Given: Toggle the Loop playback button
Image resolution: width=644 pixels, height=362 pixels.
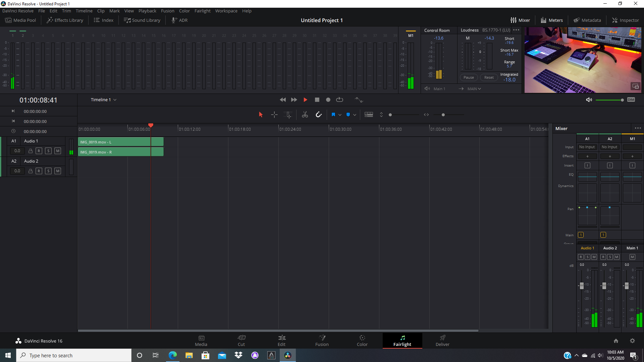Looking at the screenshot, I should point(340,100).
